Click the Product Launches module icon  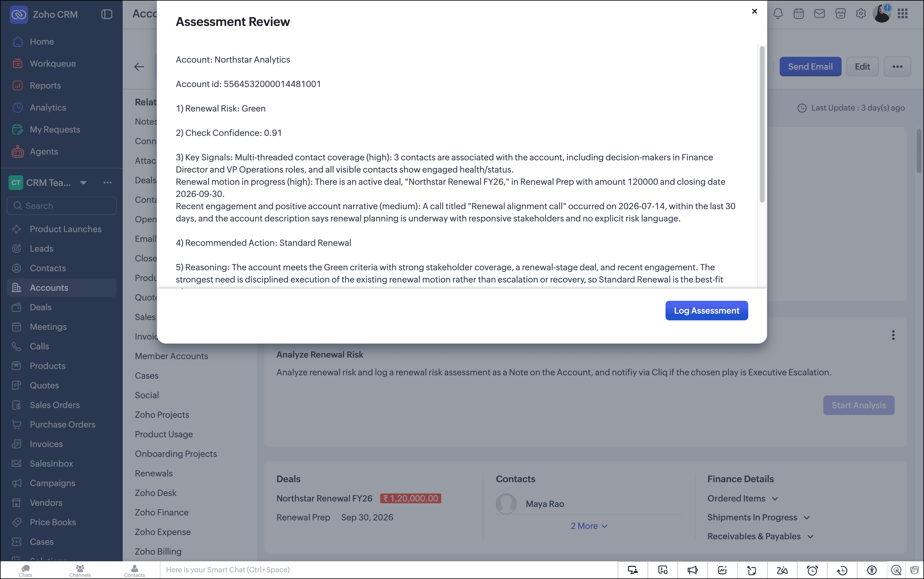point(16,229)
